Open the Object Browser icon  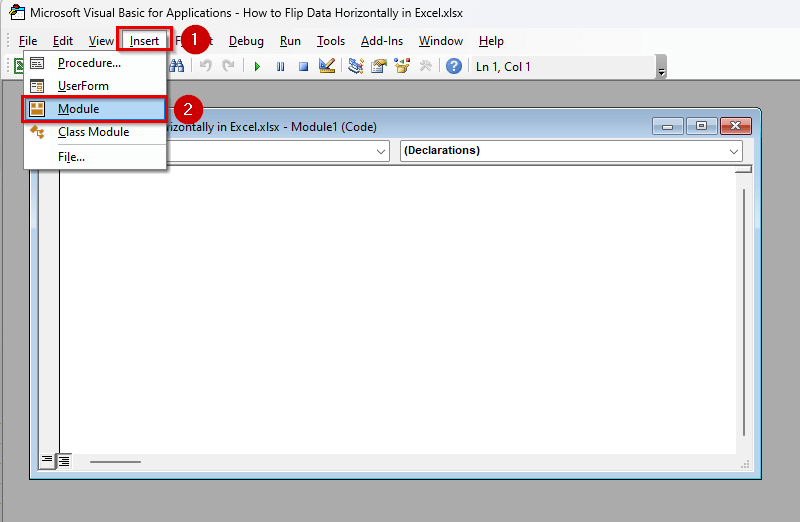click(402, 66)
